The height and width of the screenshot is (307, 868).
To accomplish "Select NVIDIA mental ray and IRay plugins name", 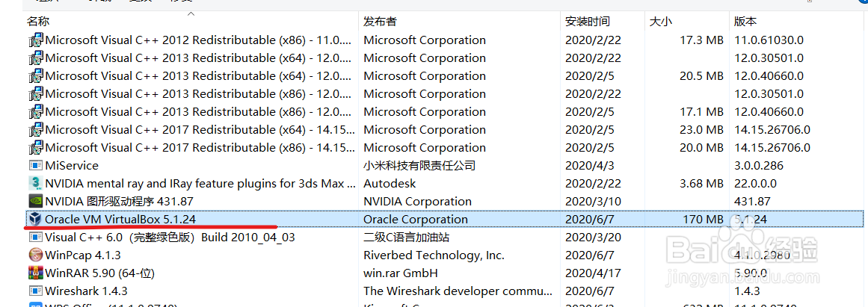I will [201, 183].
